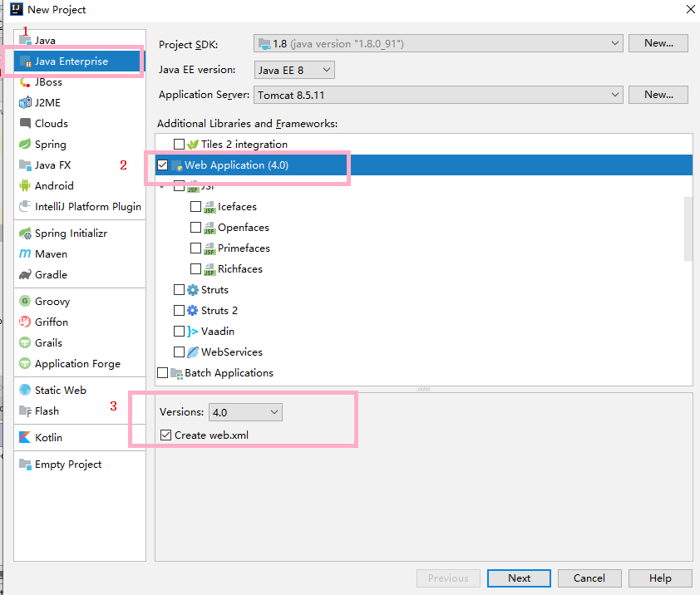
Task: Click the Spring Initializr icon
Action: pos(25,233)
